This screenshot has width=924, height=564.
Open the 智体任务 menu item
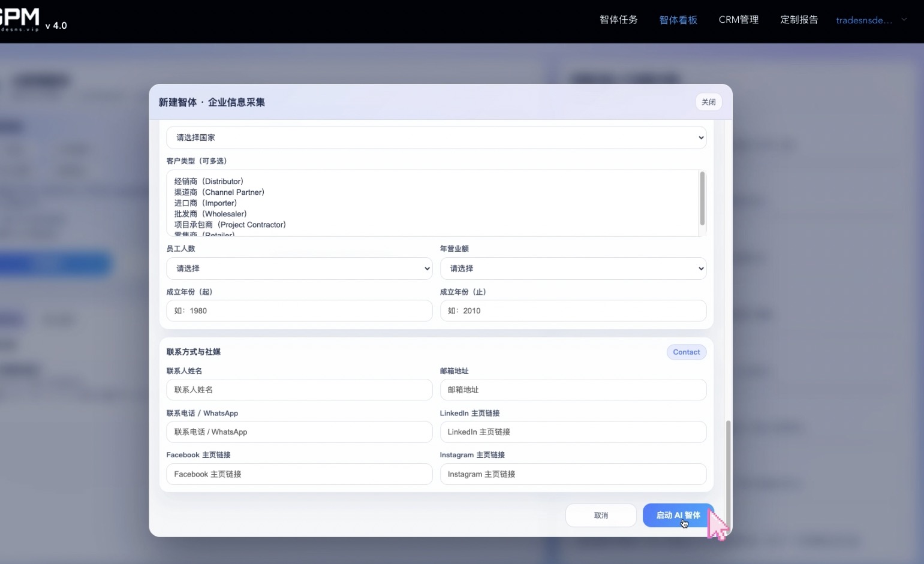tap(618, 20)
